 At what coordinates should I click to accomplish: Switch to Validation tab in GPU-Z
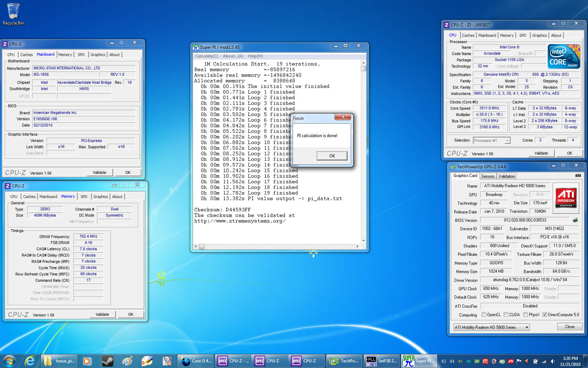(507, 176)
